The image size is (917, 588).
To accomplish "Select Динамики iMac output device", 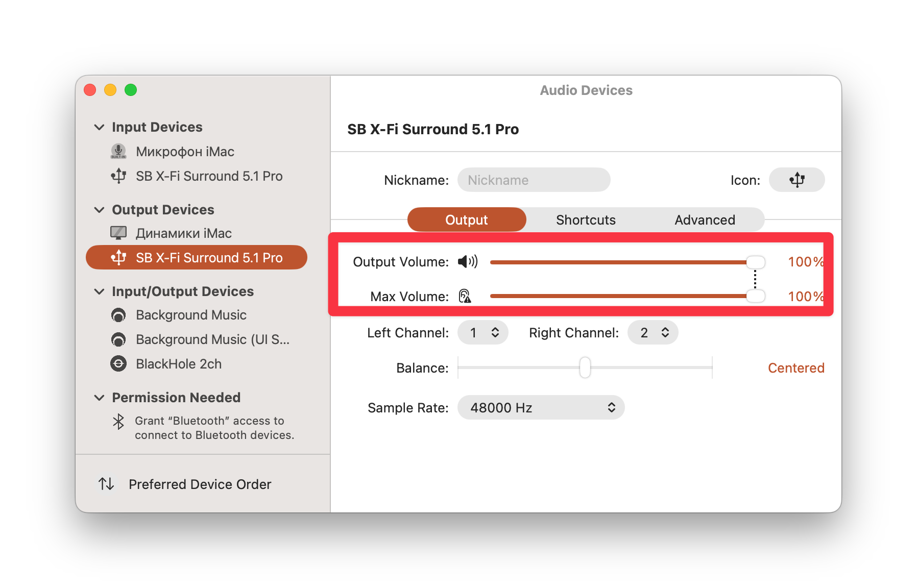I will coord(183,233).
